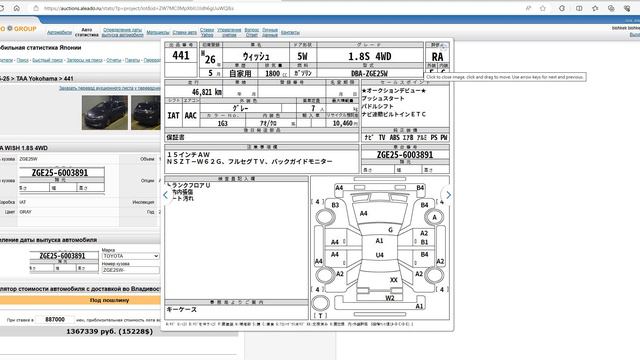Viewport: 640px width, 360px height.
Task: Click the GRAY color value text
Action: click(x=25, y=212)
